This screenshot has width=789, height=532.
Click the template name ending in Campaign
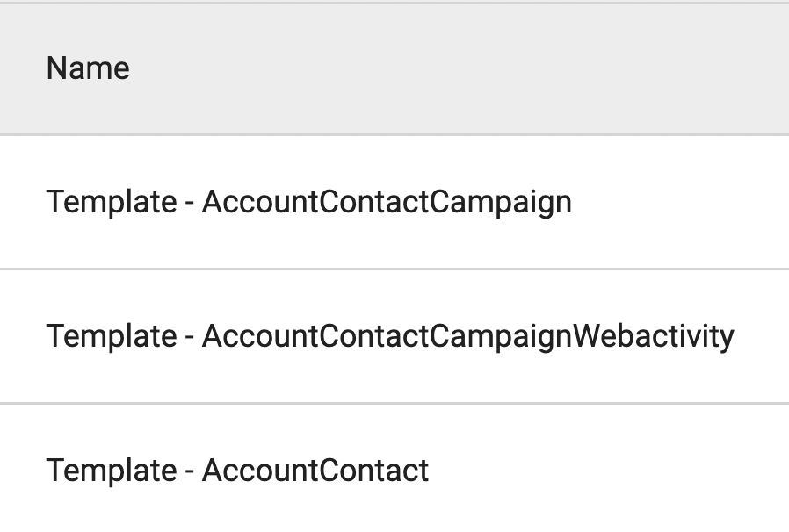pos(308,202)
